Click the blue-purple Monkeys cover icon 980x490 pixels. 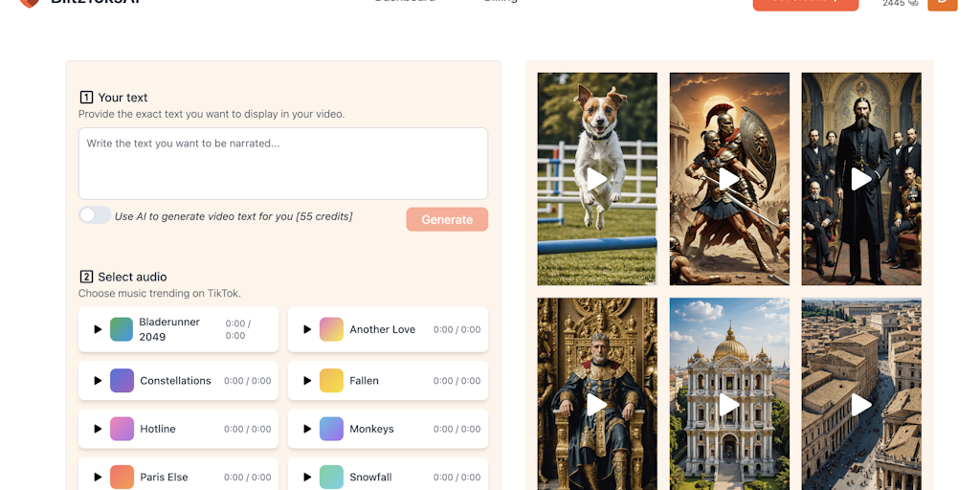[x=331, y=429]
